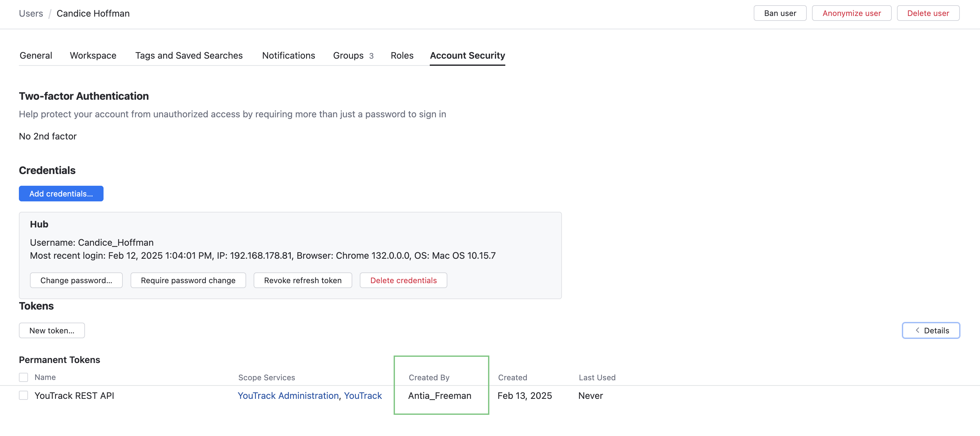Click Add credentials button
The width and height of the screenshot is (980, 436).
click(61, 194)
